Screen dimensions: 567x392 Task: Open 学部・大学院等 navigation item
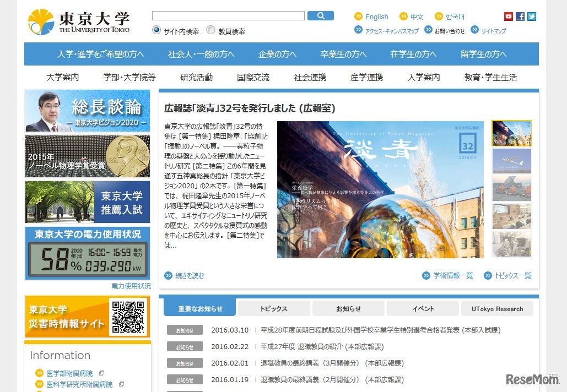click(129, 77)
